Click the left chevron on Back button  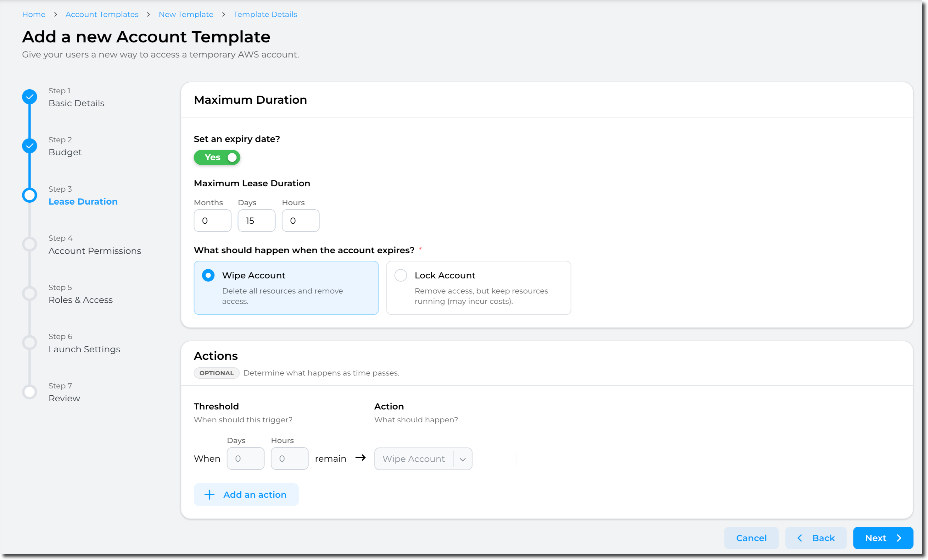[800, 538]
